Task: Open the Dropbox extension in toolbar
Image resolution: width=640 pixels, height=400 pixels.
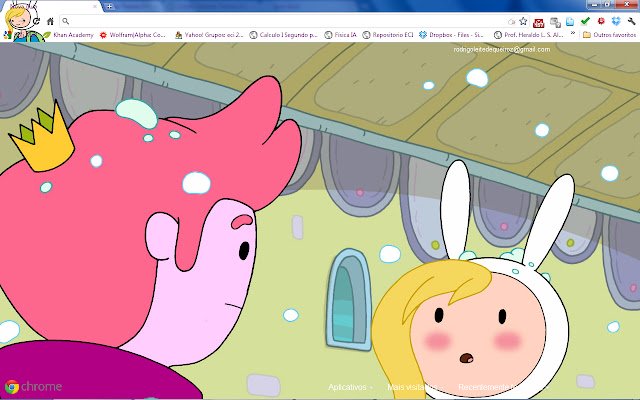Action: (x=616, y=21)
